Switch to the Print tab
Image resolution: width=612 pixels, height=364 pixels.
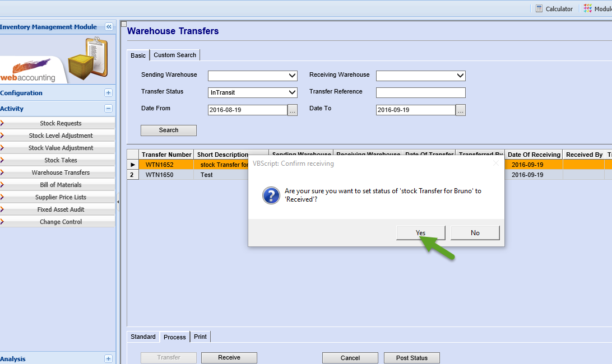200,337
